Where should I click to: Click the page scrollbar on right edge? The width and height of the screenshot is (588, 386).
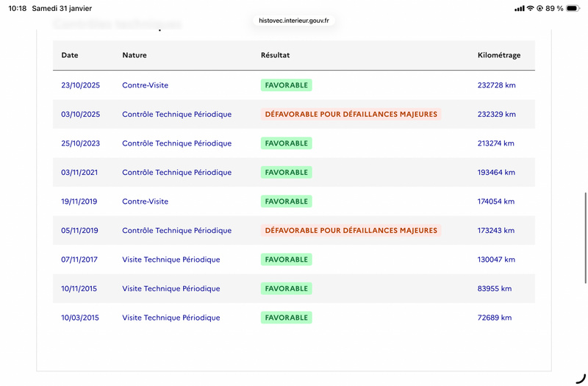pos(585,237)
